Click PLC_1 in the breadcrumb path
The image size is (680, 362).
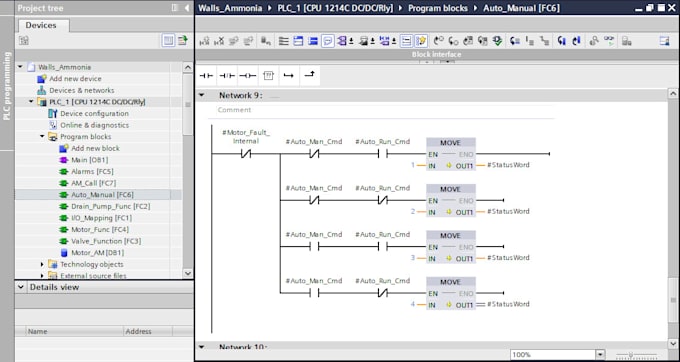coord(335,8)
